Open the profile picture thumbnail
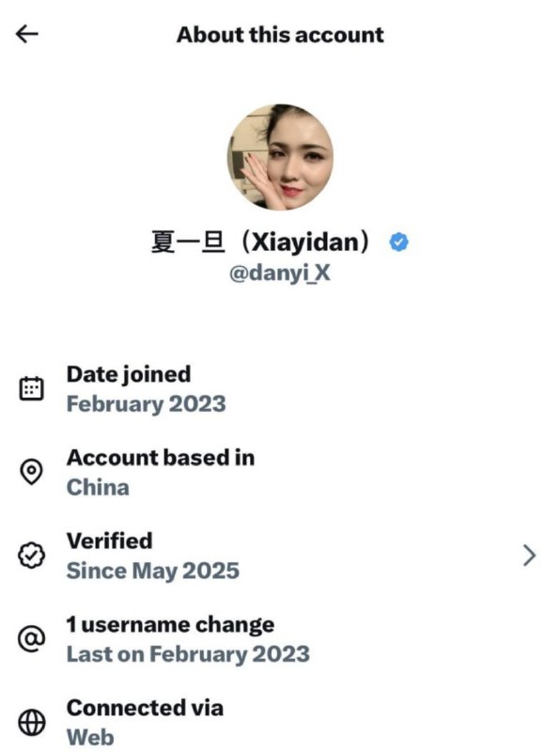 coord(280,157)
